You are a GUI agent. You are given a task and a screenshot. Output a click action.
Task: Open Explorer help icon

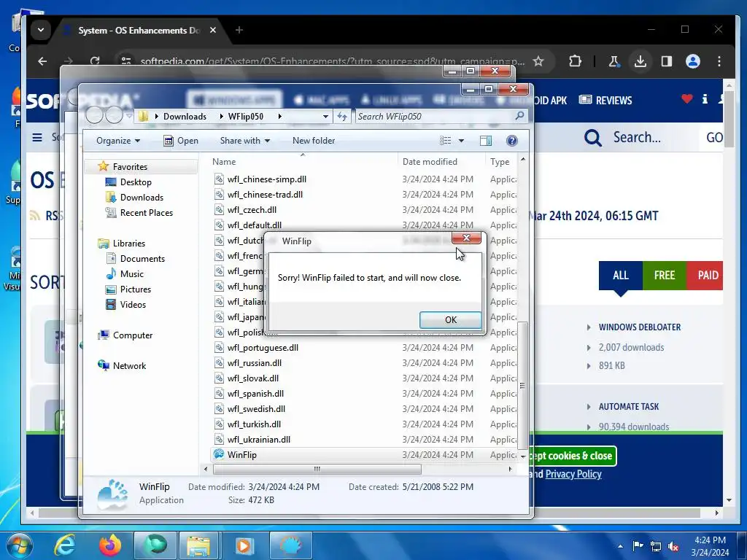(x=511, y=141)
